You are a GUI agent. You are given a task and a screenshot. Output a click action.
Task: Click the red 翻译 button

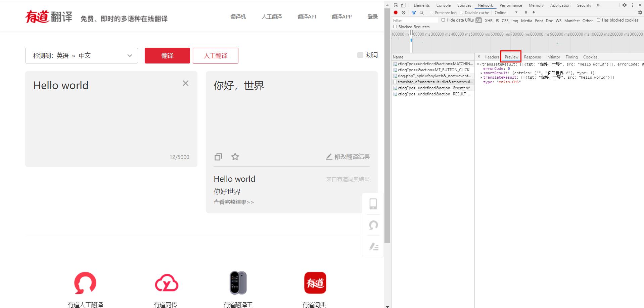click(x=167, y=55)
